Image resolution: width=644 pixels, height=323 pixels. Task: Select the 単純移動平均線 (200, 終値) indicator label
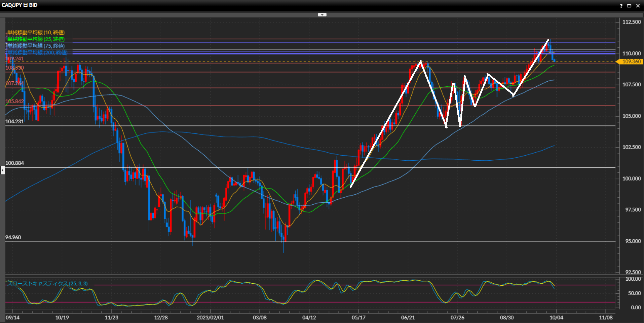point(37,53)
